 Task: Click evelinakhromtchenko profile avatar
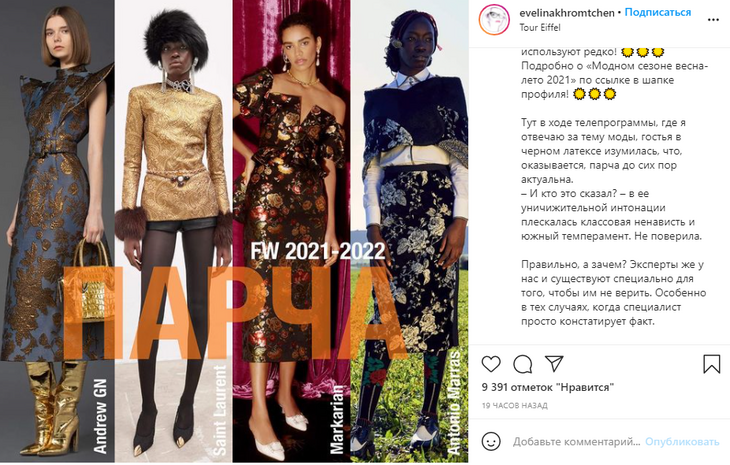pos(494,20)
